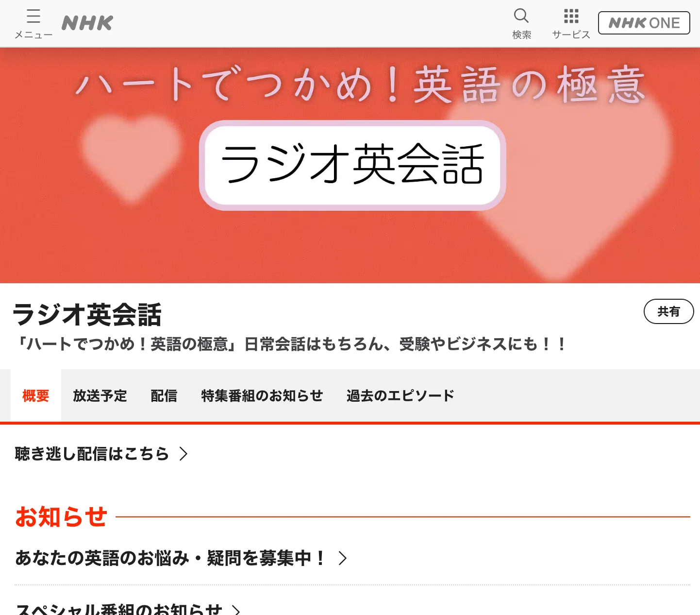The height and width of the screenshot is (615, 700).
Task: Click the chevron next to 聴き逃し配信はこちら
Action: coord(183,454)
